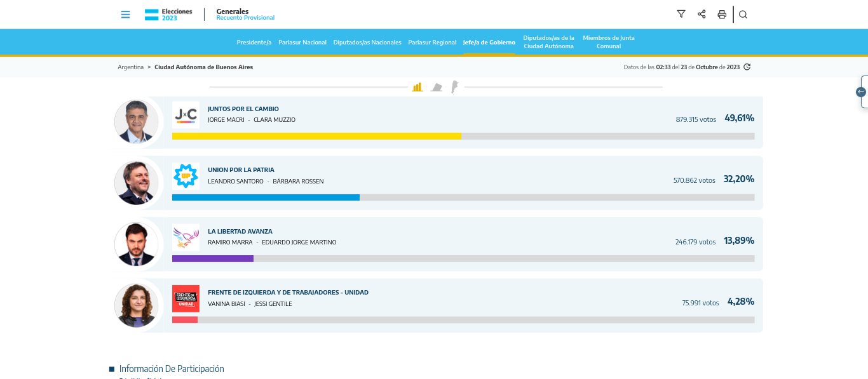Screen dimensions: 868x379
Task: Print the results page
Action: point(722,15)
